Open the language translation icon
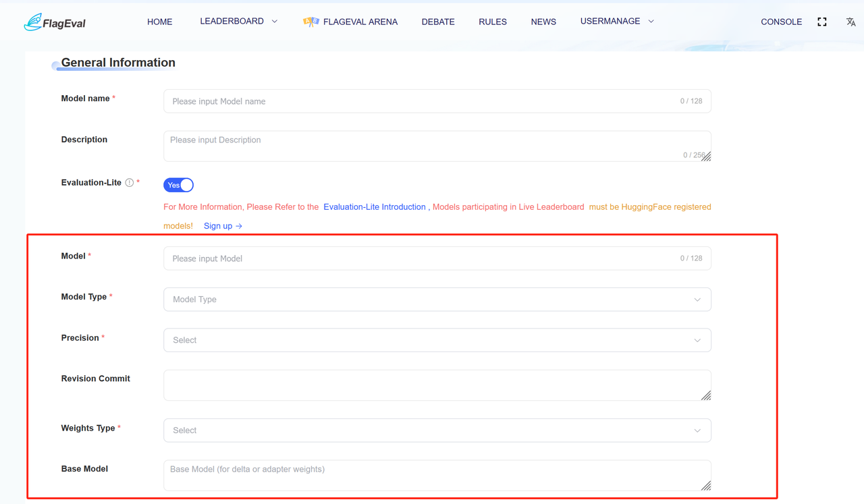Screen dimensions: 864x504 coord(850,22)
